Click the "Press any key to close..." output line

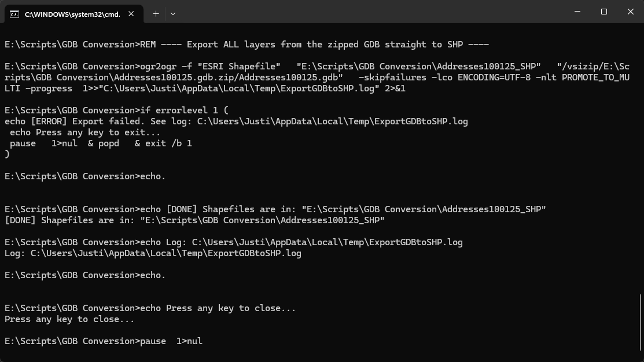click(x=69, y=319)
